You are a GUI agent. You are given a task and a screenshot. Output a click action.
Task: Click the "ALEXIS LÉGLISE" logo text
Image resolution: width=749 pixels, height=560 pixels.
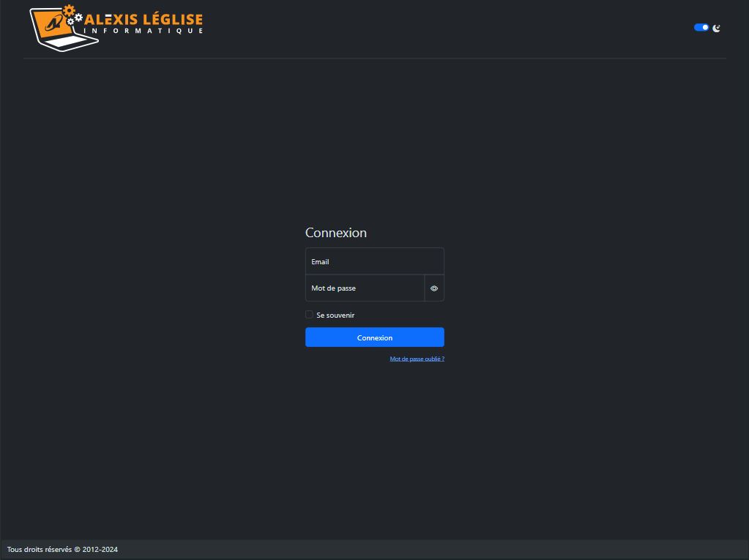pos(144,19)
